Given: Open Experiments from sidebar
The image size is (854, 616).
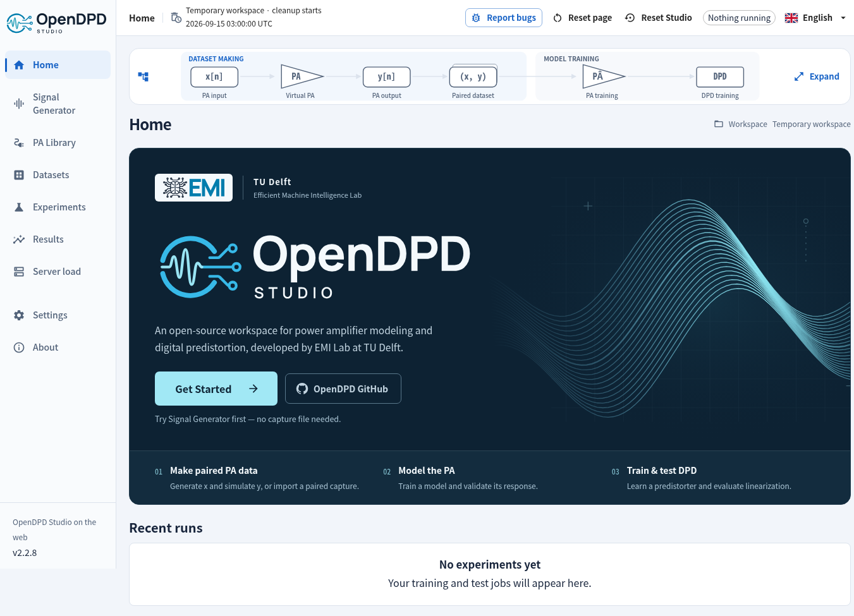Looking at the screenshot, I should (58, 207).
